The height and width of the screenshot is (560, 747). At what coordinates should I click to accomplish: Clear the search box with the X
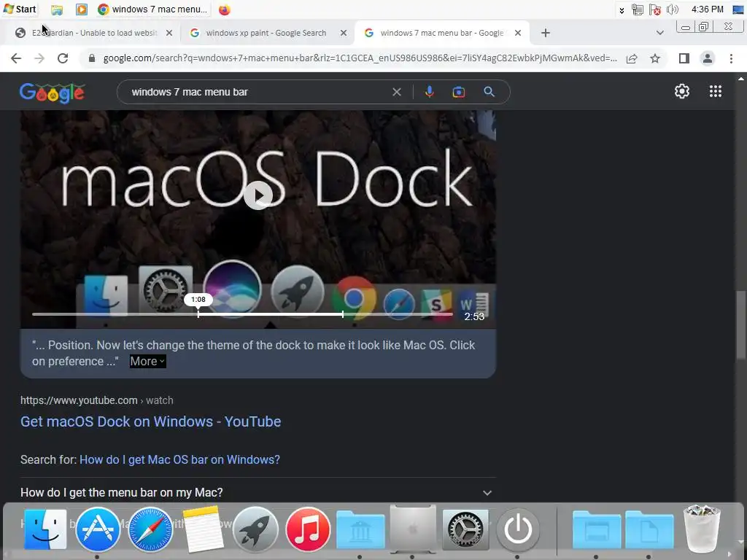(x=396, y=92)
